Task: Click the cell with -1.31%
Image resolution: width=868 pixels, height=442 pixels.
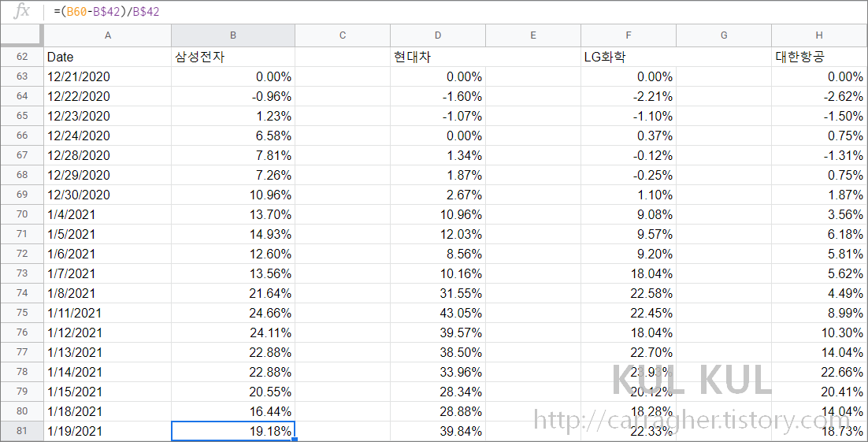Action: pos(819,156)
